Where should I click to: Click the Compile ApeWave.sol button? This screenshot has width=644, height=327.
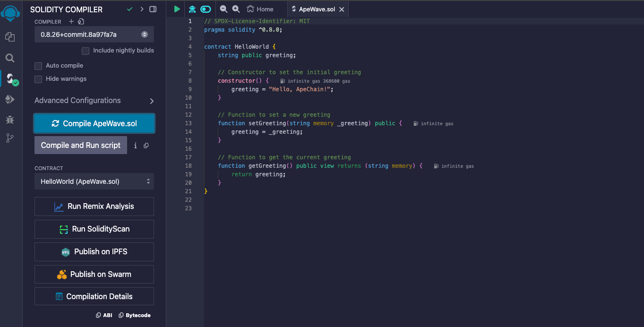(x=94, y=123)
